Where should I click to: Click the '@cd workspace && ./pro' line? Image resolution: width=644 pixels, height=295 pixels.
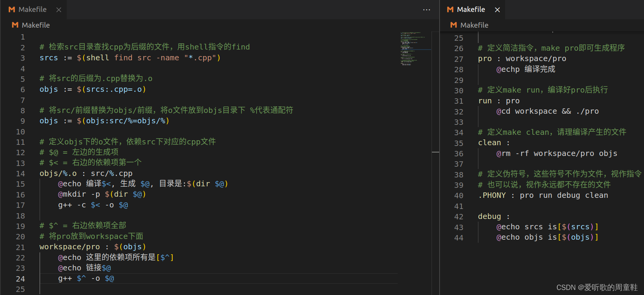click(547, 111)
